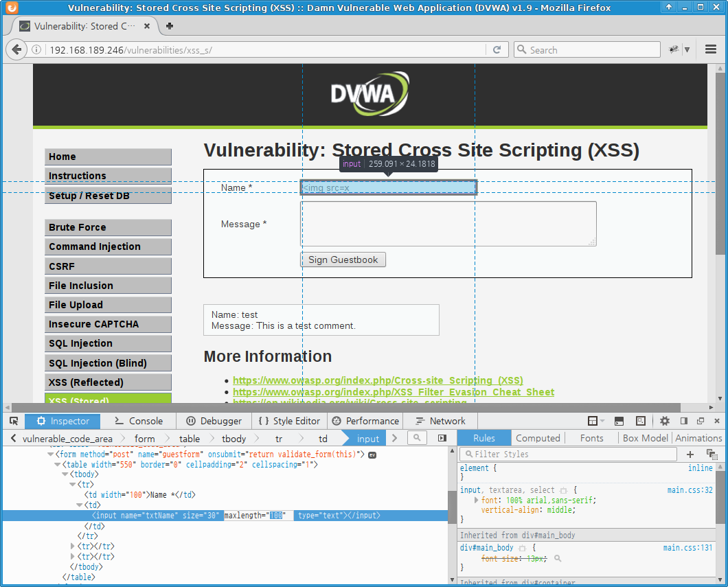This screenshot has width=728, height=587.
Task: Click the DVWA logo
Action: 369,94
